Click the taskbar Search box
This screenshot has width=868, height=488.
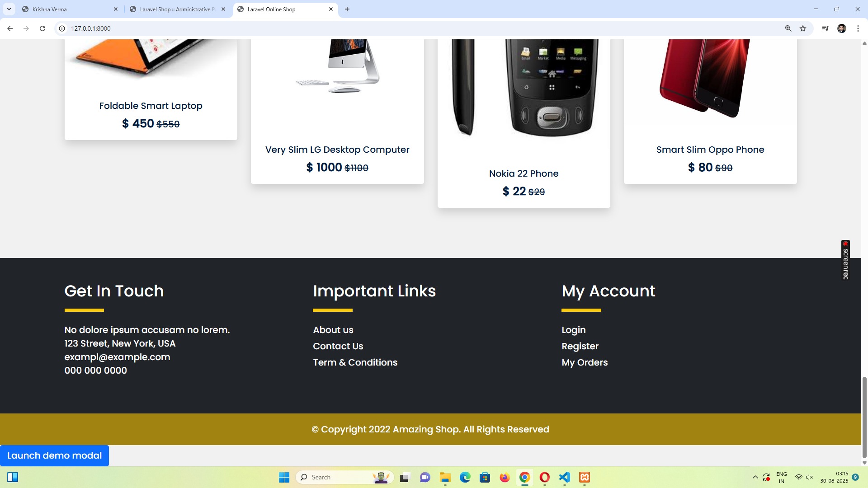[344, 477]
